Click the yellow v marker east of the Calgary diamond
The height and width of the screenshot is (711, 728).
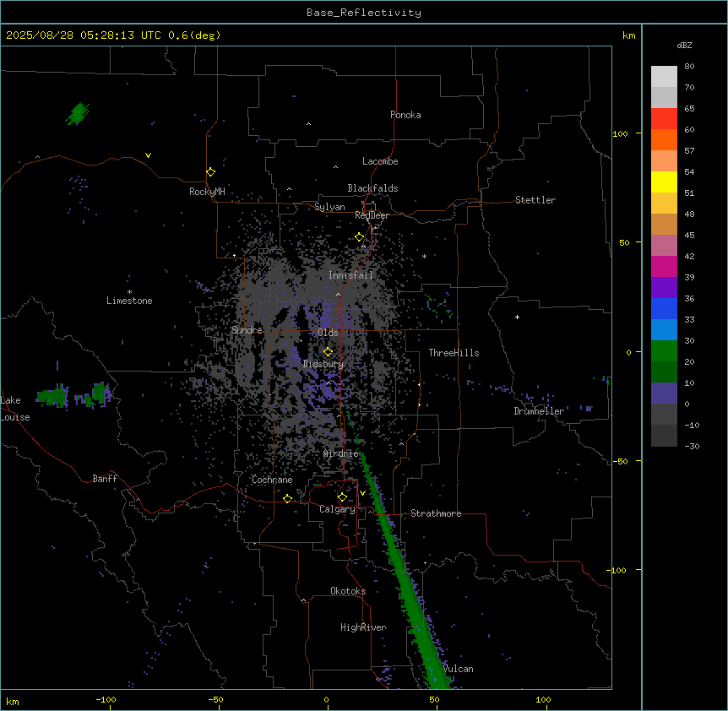[362, 493]
